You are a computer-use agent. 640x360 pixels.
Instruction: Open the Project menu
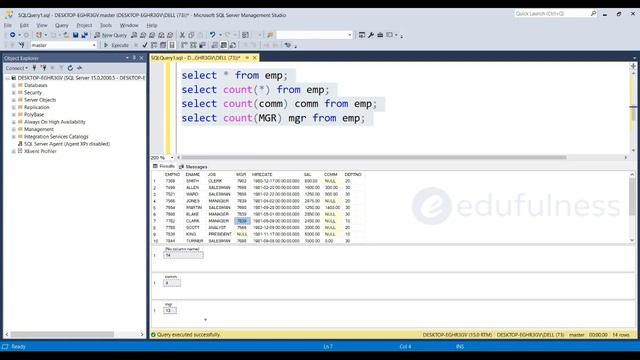[x=84, y=25]
